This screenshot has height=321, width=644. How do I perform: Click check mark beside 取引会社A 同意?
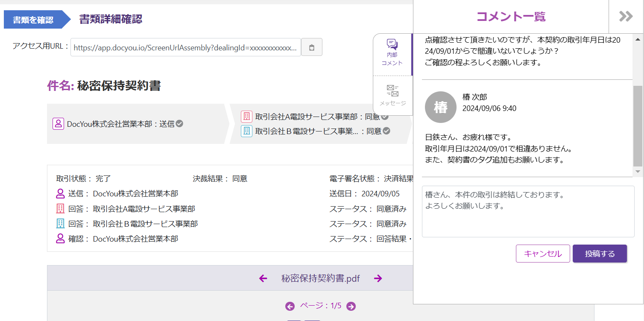(x=385, y=117)
